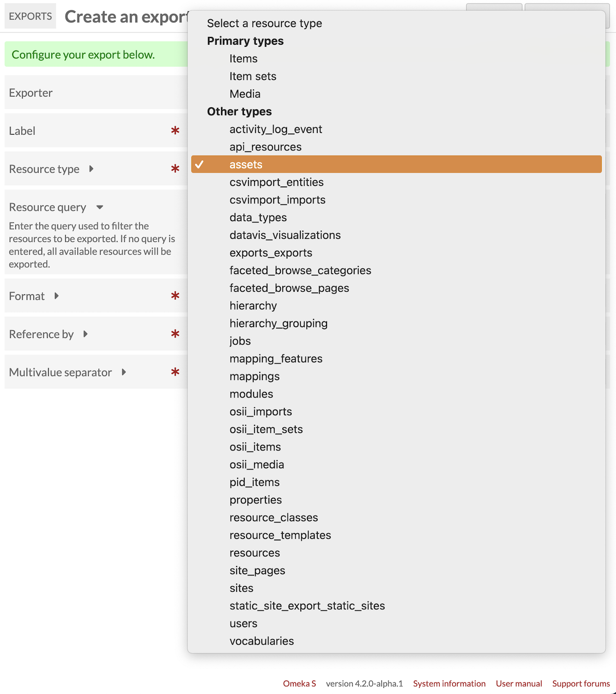
Task: Open the User manual link
Action: tap(519, 683)
